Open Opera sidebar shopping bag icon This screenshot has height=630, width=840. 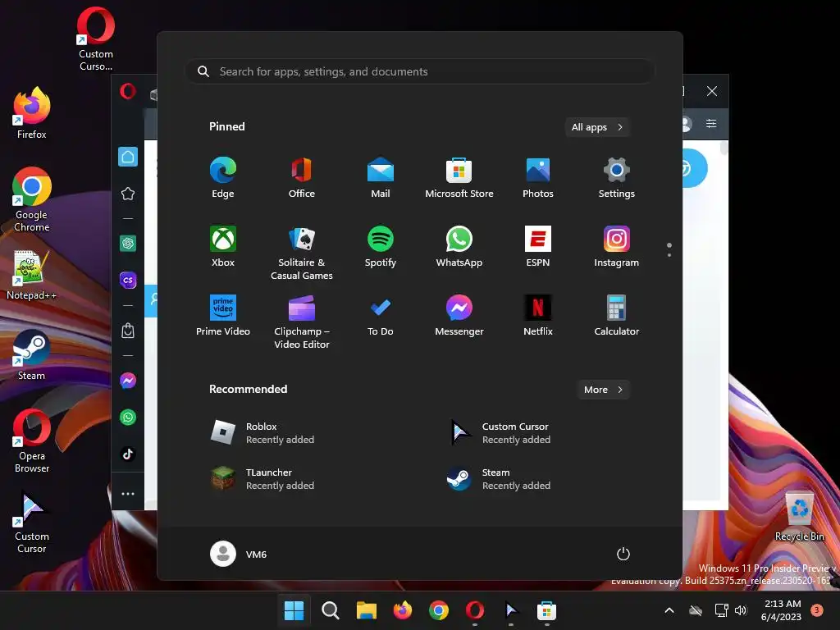tap(128, 331)
